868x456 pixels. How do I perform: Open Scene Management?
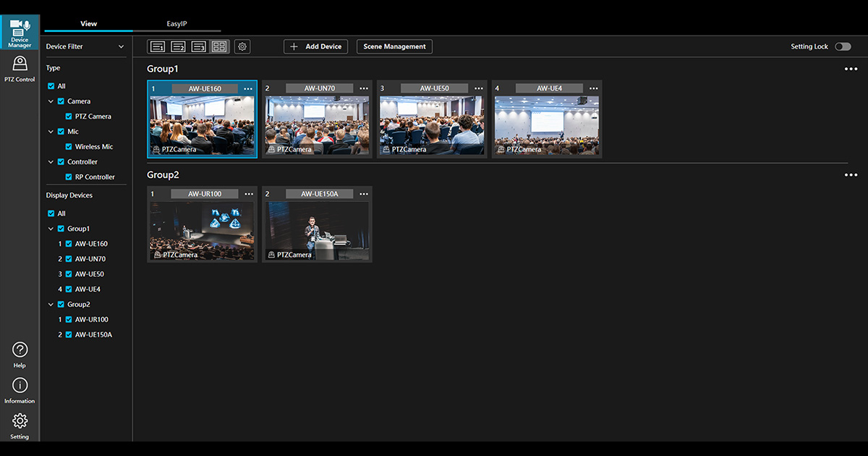point(394,46)
